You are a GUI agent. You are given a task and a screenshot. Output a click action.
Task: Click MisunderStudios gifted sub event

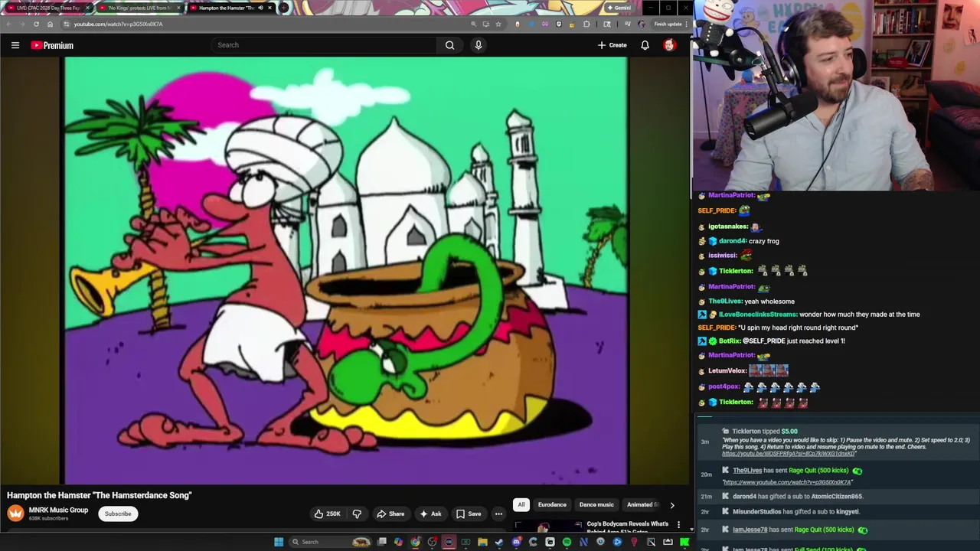click(796, 512)
